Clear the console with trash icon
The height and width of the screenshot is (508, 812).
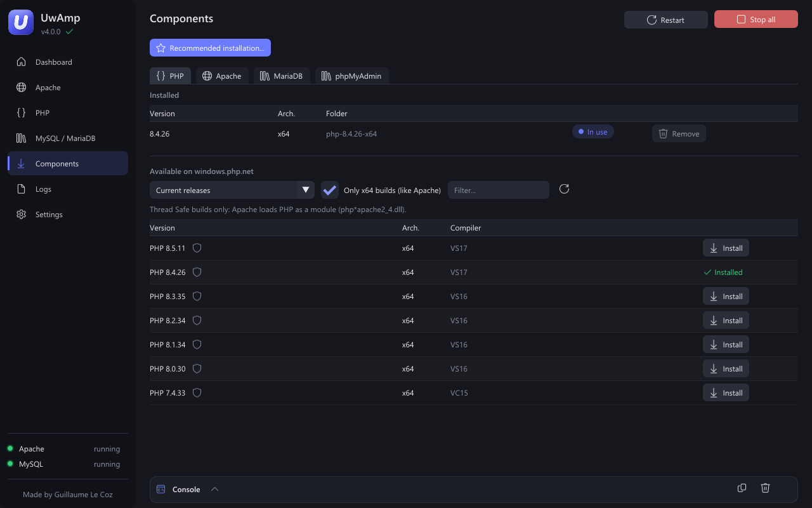tap(765, 488)
